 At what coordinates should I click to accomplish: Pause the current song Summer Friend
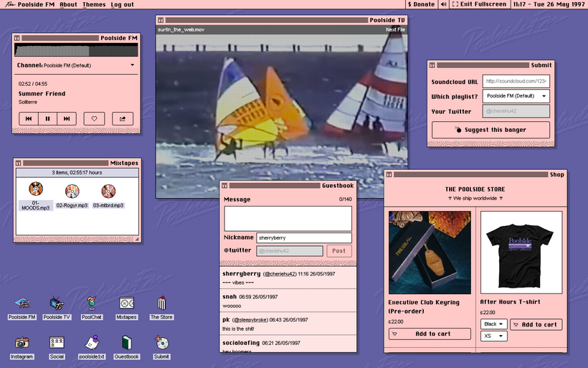48,118
